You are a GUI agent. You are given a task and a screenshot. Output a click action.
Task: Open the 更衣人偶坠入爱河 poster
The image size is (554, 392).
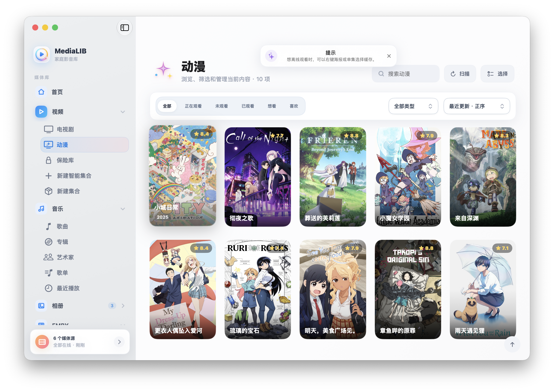click(183, 289)
